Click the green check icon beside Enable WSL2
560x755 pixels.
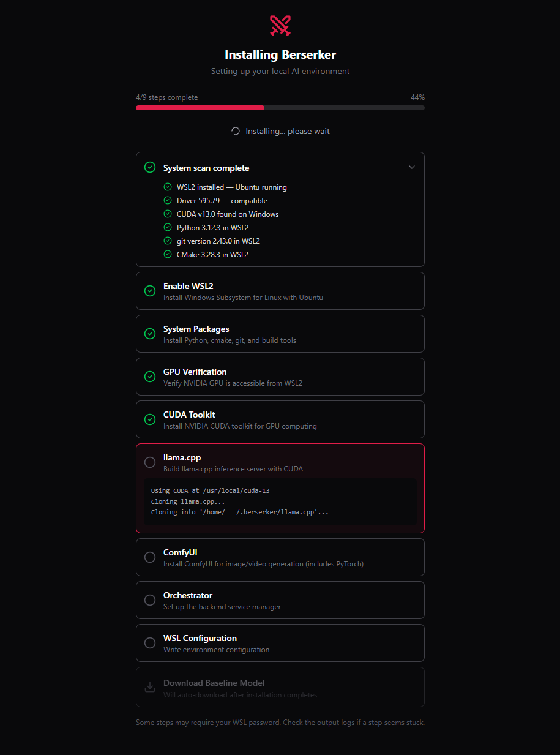click(150, 291)
